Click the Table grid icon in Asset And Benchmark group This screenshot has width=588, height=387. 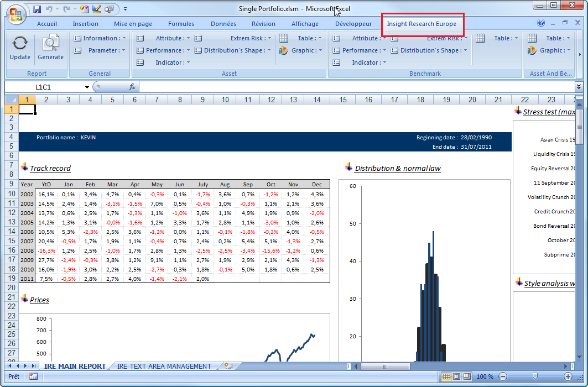(x=532, y=38)
